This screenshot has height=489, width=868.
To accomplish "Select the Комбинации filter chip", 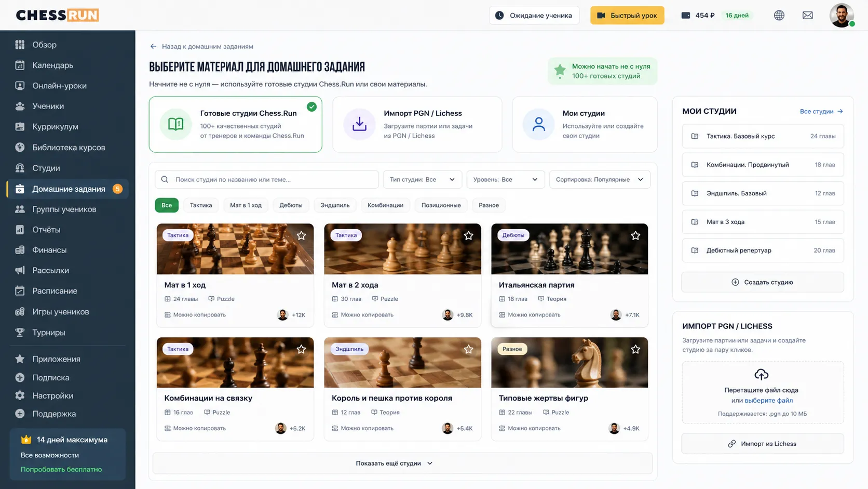I will pyautogui.click(x=385, y=205).
